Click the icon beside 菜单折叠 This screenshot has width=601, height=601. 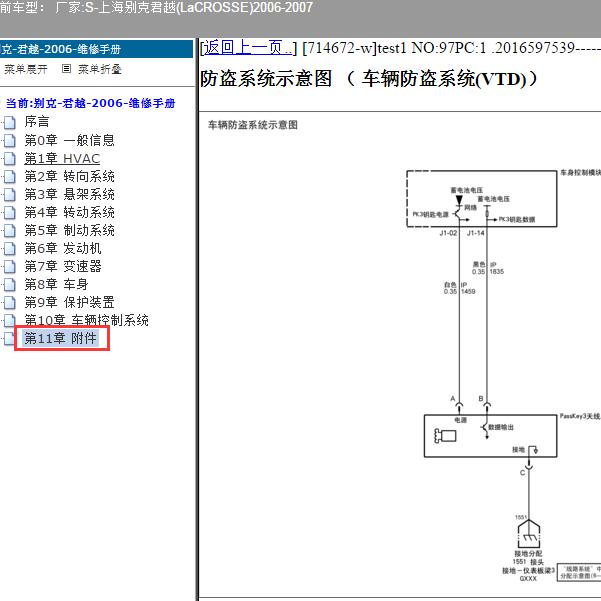66,69
